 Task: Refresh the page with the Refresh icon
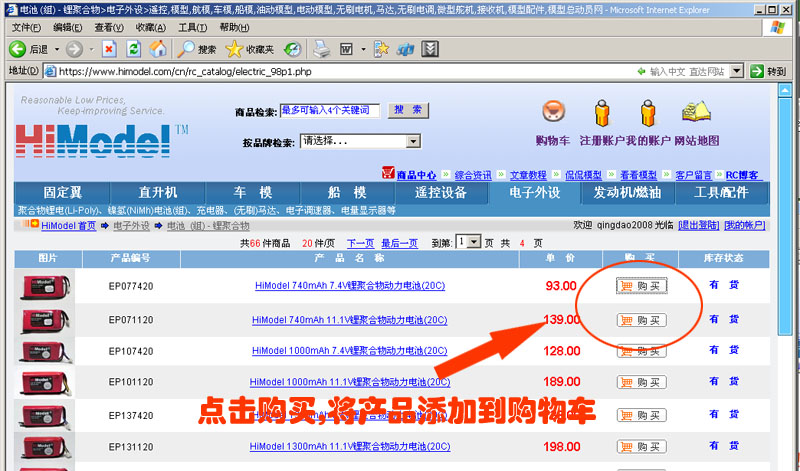pyautogui.click(x=133, y=49)
